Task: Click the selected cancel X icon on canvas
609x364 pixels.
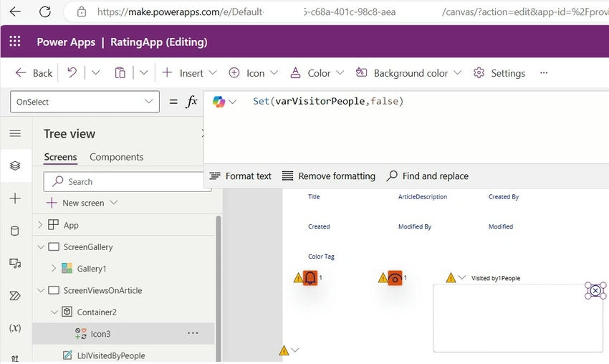Action: (x=595, y=291)
